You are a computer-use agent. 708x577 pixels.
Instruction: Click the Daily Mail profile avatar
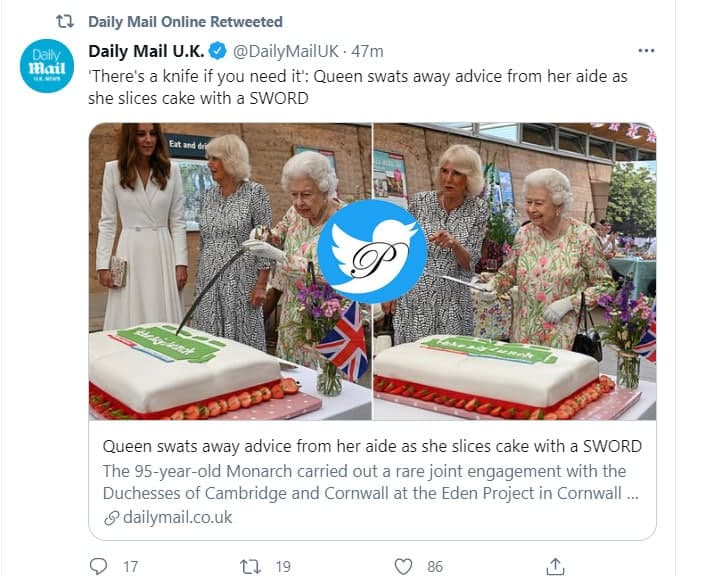point(47,65)
